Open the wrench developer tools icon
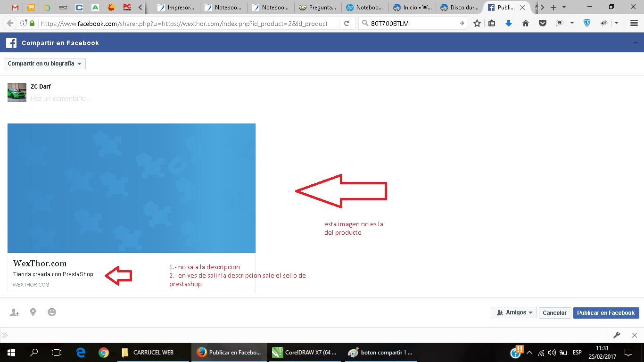644x362 pixels. 617,335
